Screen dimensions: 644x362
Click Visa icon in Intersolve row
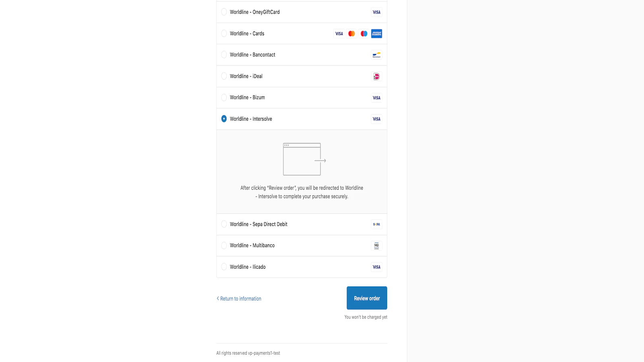[x=376, y=119]
